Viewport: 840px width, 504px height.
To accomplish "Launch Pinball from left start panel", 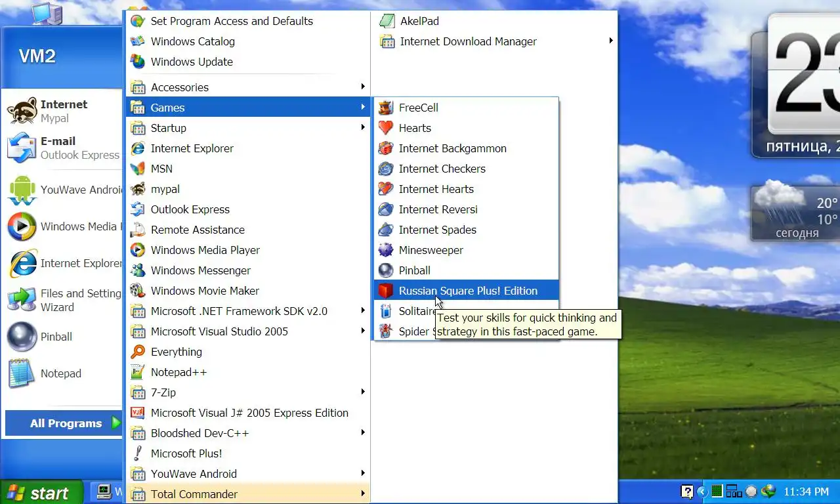I will point(63,337).
